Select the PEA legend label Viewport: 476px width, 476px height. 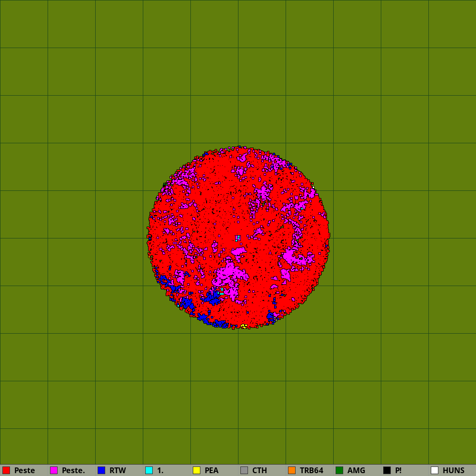coord(212,470)
